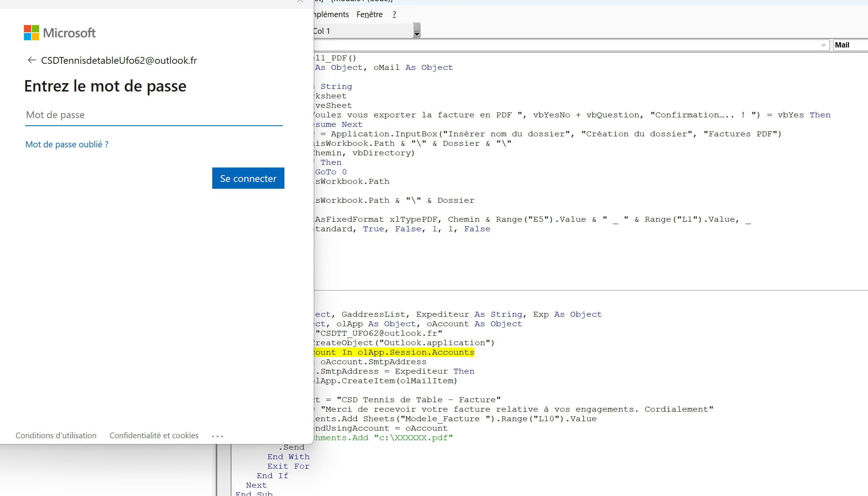Open the Fenêtre menu

pos(369,14)
